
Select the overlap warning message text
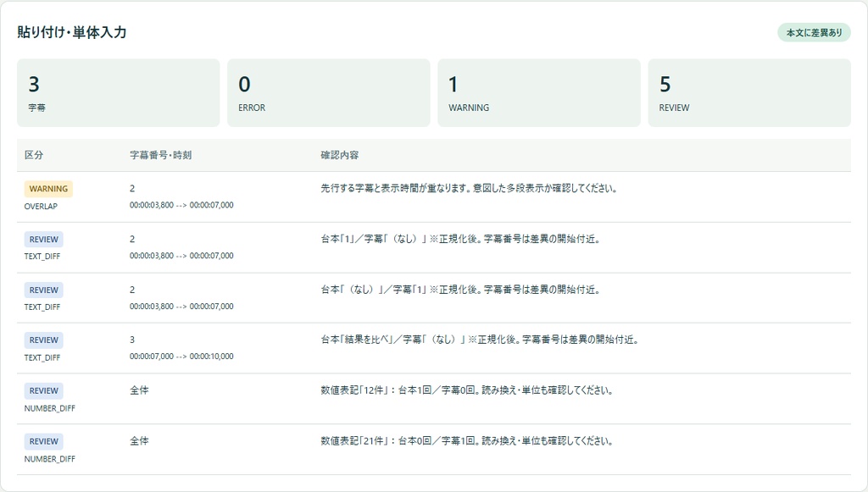469,189
